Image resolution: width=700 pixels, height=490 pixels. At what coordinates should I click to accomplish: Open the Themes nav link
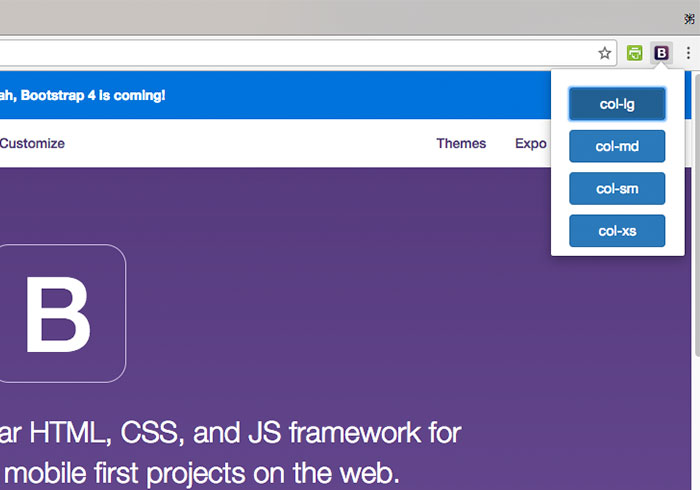click(x=461, y=143)
